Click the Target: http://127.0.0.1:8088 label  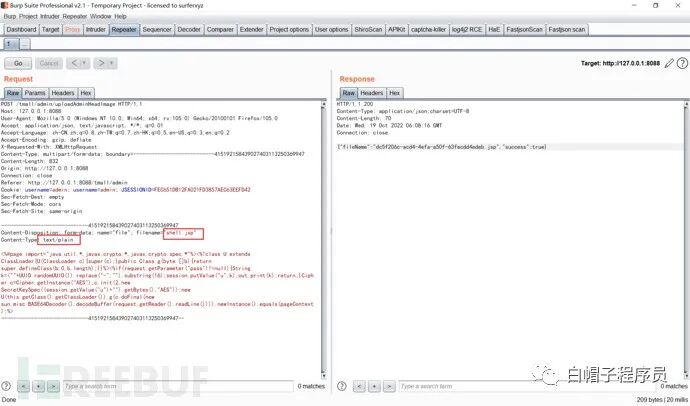coord(620,63)
